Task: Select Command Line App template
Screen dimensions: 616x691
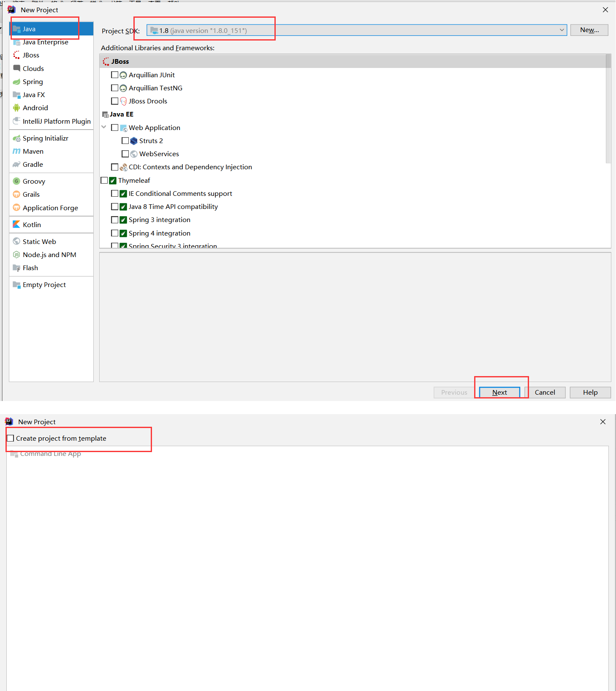Action: tap(50, 454)
